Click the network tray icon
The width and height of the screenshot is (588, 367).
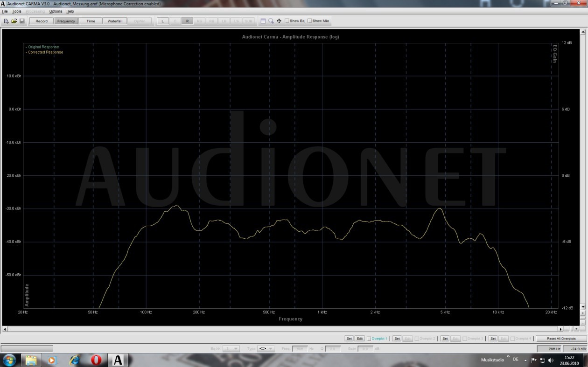543,360
